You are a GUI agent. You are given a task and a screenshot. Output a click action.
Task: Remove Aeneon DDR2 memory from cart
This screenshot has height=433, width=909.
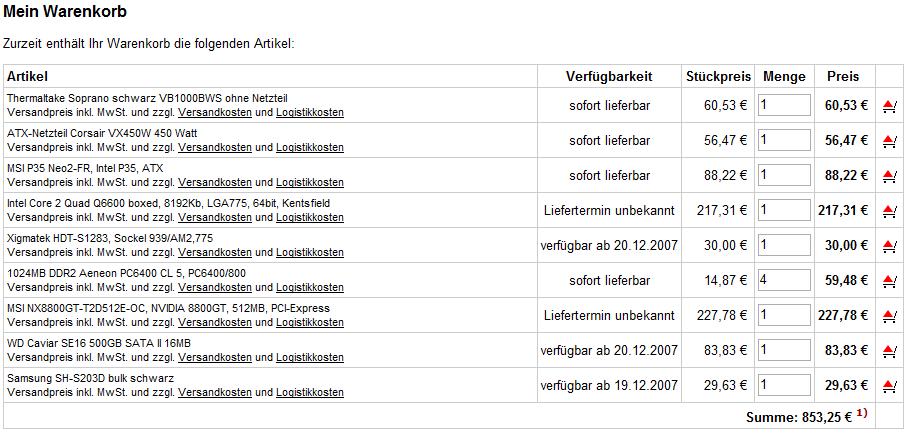point(889,281)
